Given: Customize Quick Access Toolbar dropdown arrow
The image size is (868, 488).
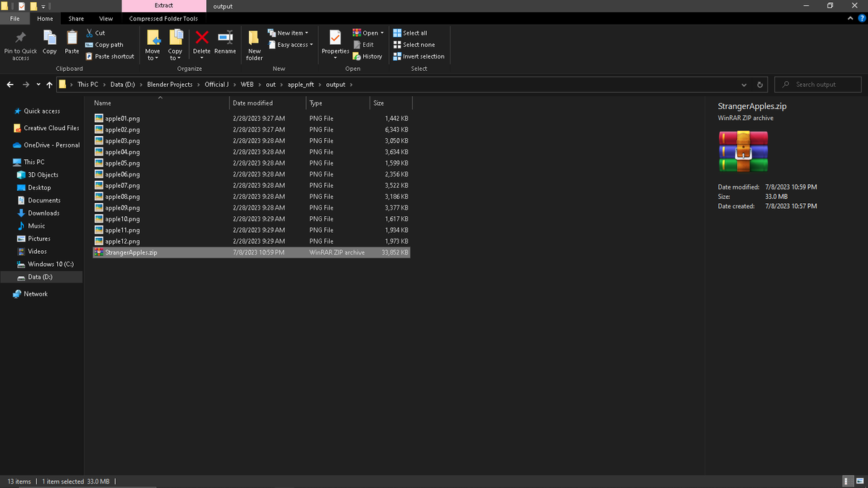Looking at the screenshot, I should click(43, 7).
